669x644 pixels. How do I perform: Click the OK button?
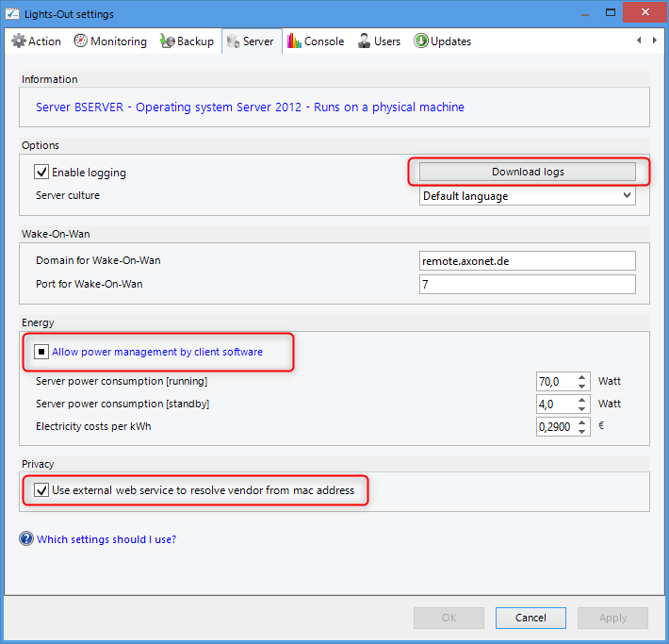coord(449,618)
